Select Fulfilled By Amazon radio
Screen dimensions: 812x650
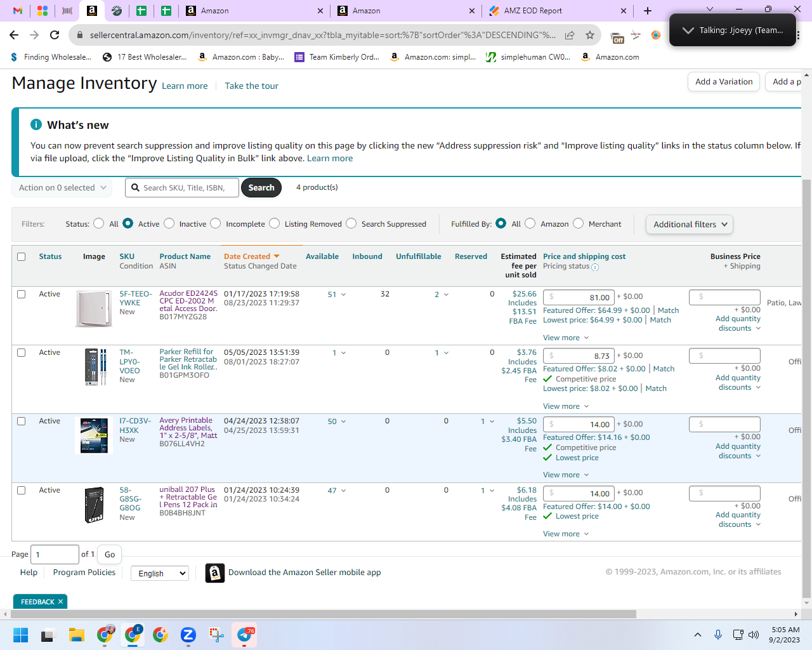click(530, 223)
